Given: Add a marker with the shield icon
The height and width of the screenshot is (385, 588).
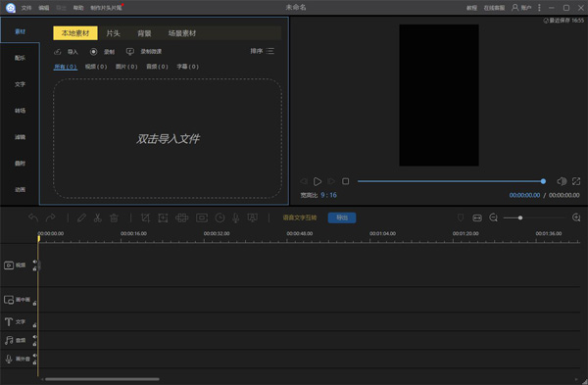Looking at the screenshot, I should (461, 217).
